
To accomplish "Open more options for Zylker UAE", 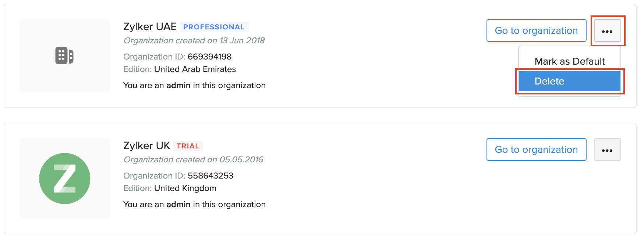I will tap(607, 31).
